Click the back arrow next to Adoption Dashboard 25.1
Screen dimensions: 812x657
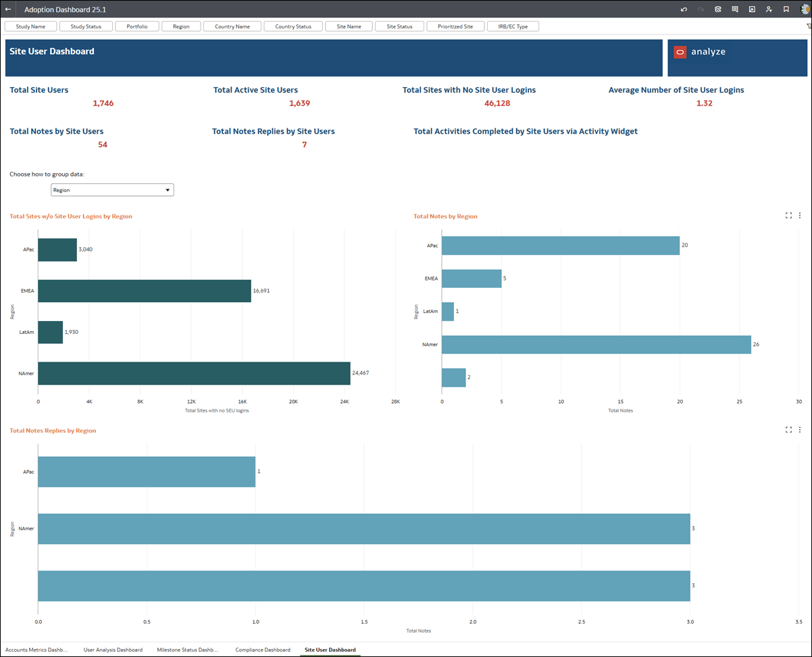point(7,9)
